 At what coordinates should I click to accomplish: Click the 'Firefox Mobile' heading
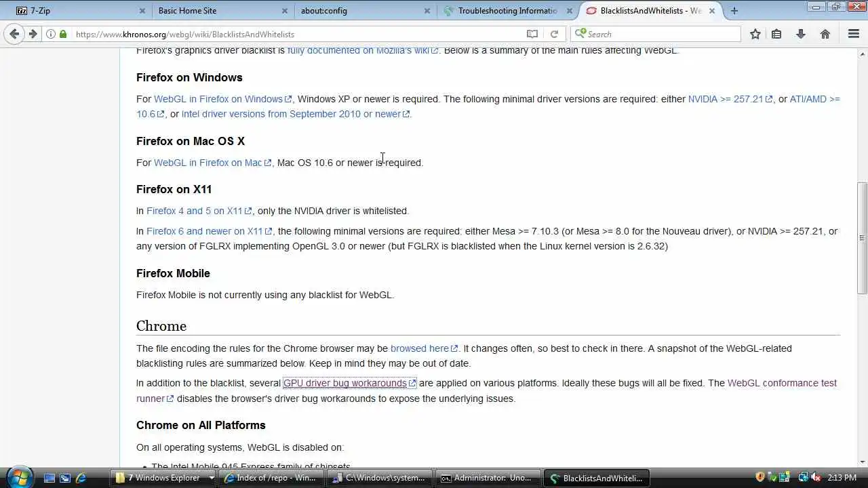tap(173, 273)
